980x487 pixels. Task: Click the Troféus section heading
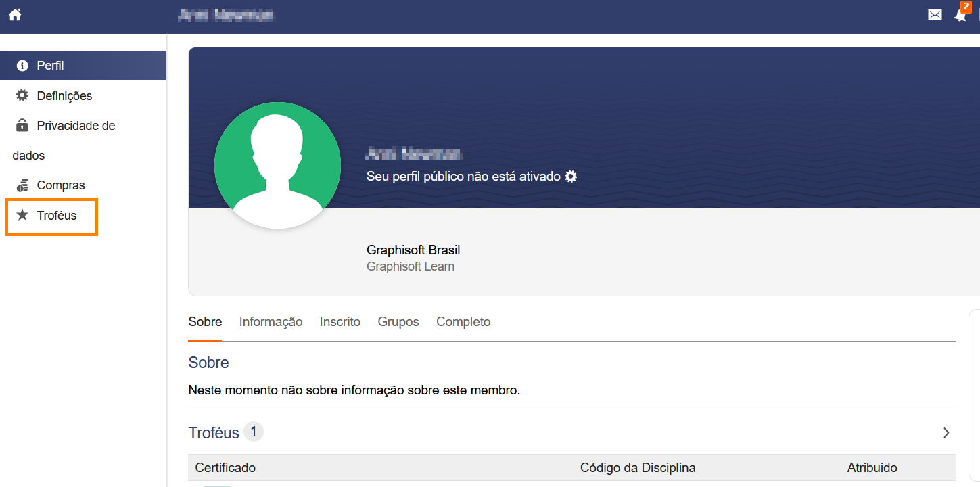coord(214,433)
